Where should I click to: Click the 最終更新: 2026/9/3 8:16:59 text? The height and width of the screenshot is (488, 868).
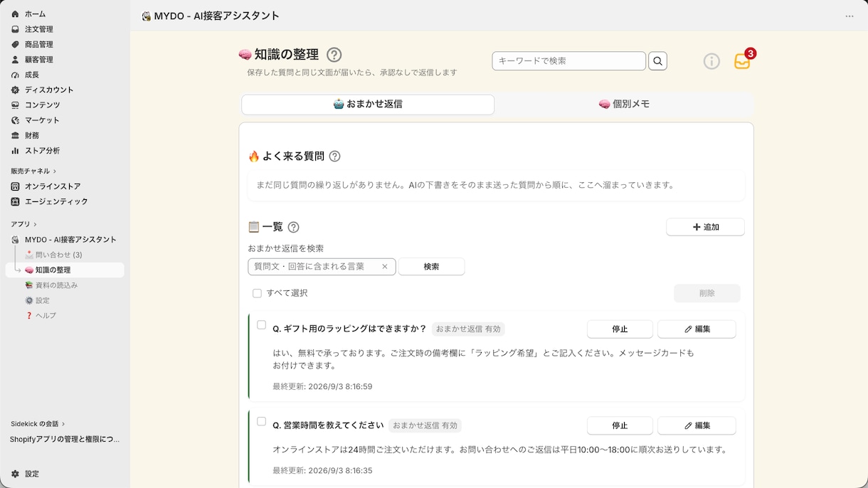pyautogui.click(x=322, y=387)
